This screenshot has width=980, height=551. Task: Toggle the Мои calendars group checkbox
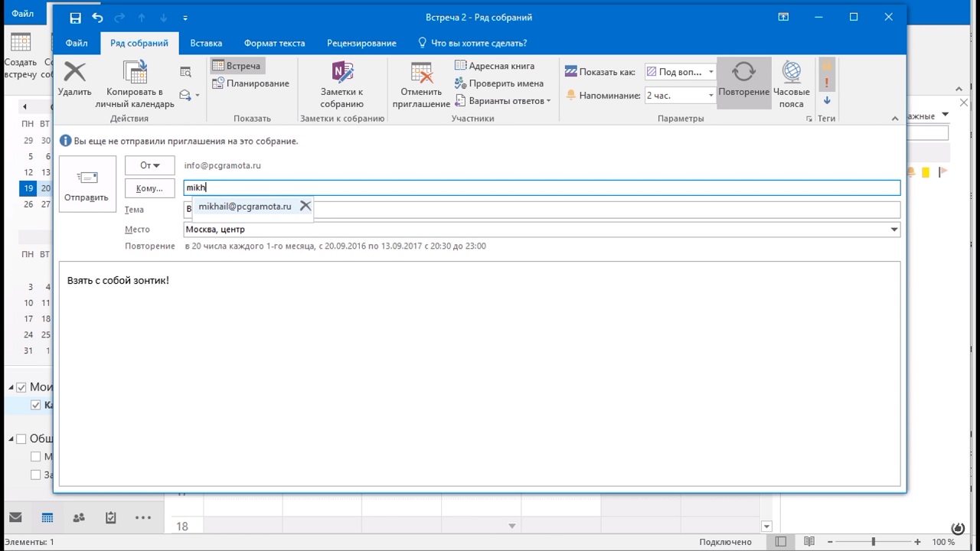21,387
